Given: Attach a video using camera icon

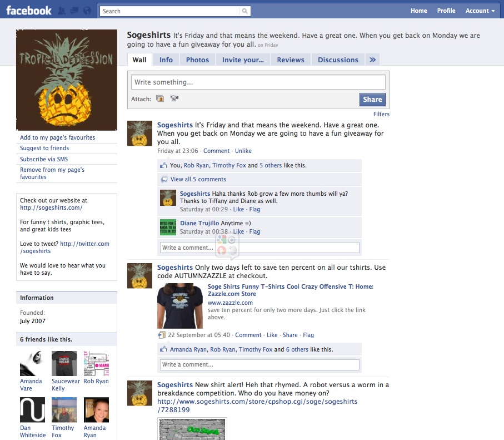Looking at the screenshot, I should point(174,98).
